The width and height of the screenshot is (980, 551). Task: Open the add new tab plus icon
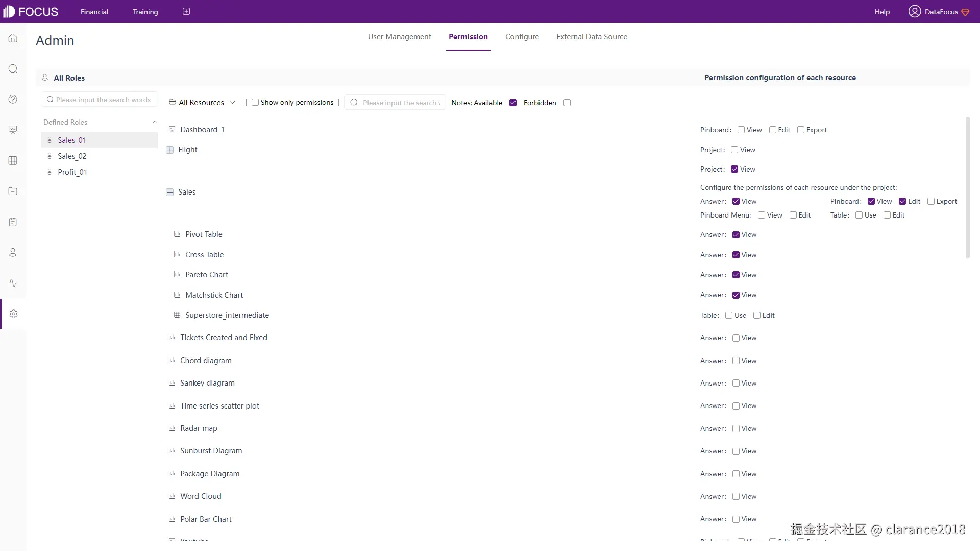tap(186, 11)
